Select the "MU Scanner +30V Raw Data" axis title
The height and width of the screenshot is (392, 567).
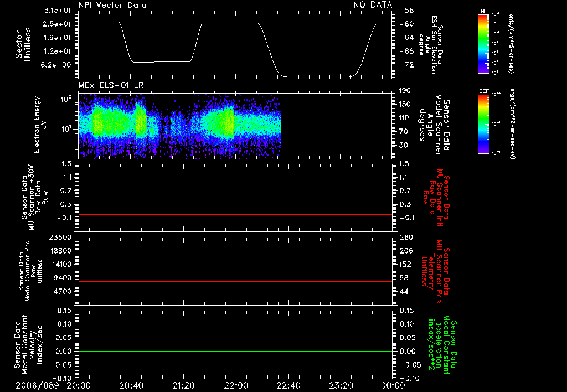point(34,198)
